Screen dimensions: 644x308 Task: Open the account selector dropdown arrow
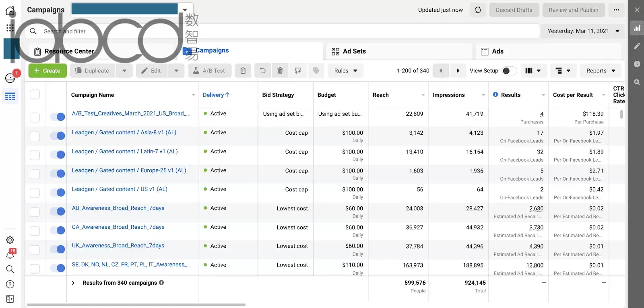[x=185, y=10]
